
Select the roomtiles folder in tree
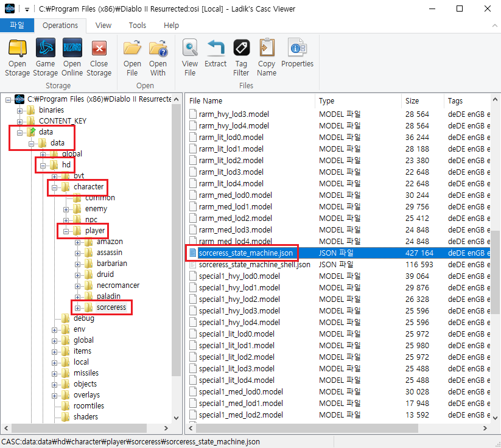(x=88, y=406)
